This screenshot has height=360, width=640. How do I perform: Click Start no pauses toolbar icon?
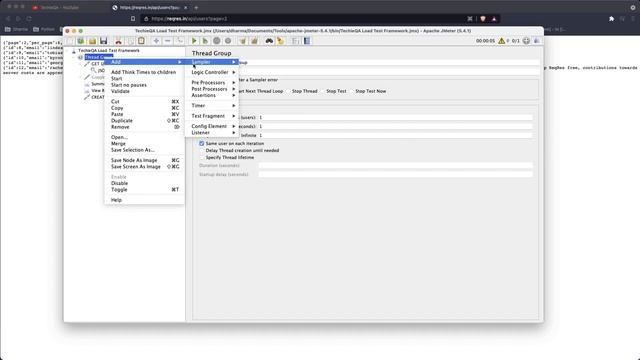click(x=205, y=41)
